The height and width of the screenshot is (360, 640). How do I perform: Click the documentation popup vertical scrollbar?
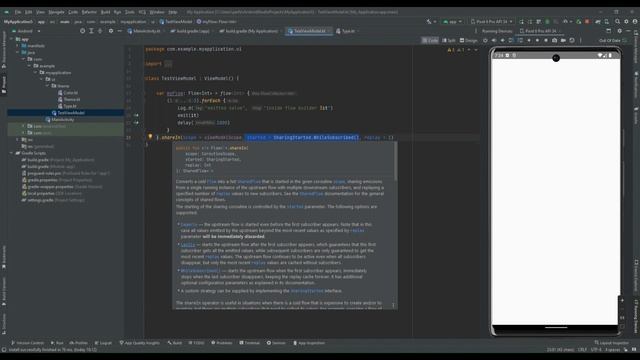(395, 161)
